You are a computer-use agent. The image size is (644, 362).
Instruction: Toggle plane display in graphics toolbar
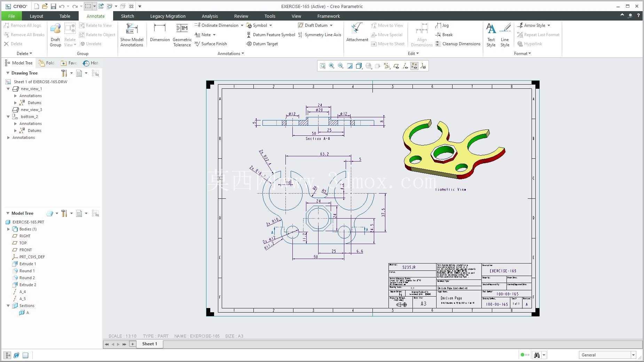point(396,66)
